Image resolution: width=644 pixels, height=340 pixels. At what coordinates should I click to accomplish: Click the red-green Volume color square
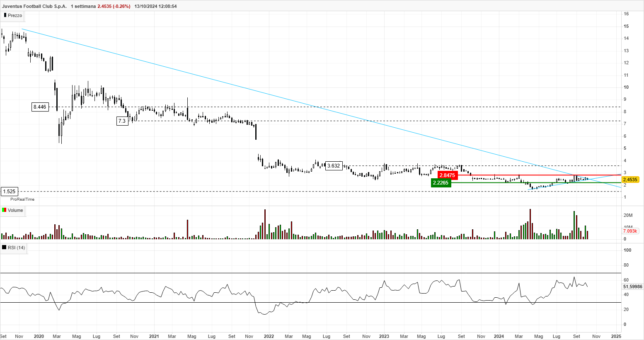click(x=5, y=210)
